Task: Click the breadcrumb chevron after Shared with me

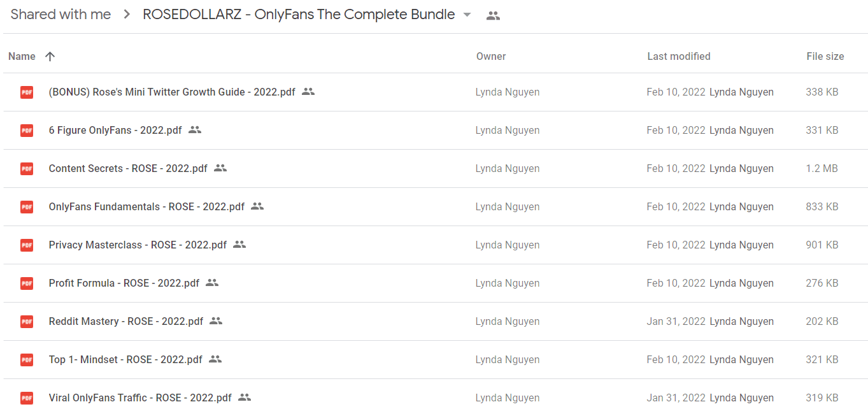Action: pyautogui.click(x=127, y=15)
